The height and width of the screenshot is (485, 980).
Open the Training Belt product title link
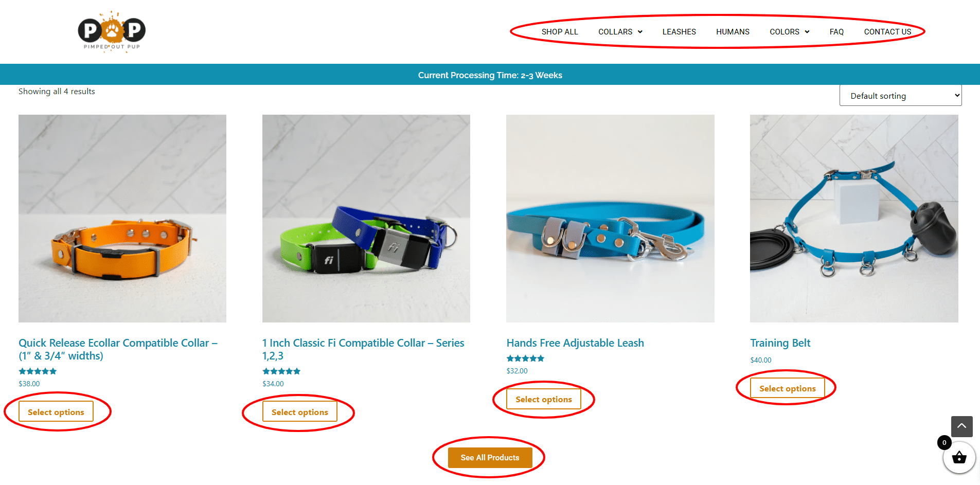click(780, 343)
